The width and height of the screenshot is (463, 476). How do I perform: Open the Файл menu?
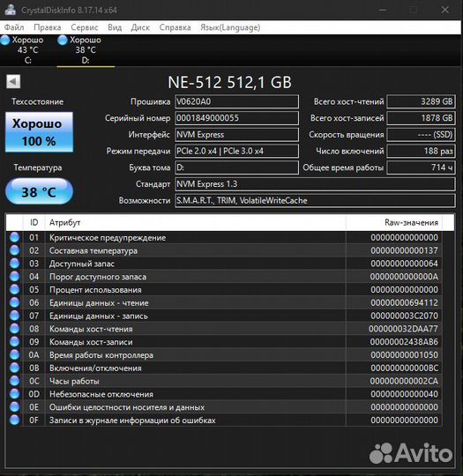[x=14, y=27]
